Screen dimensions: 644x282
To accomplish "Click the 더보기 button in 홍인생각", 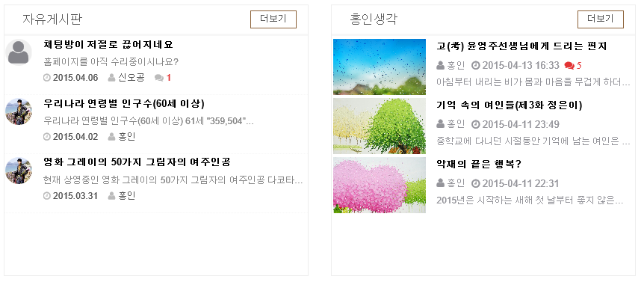I will (x=601, y=19).
